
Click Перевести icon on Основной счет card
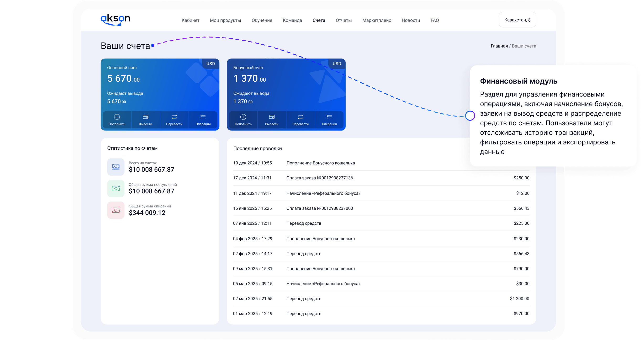(174, 117)
